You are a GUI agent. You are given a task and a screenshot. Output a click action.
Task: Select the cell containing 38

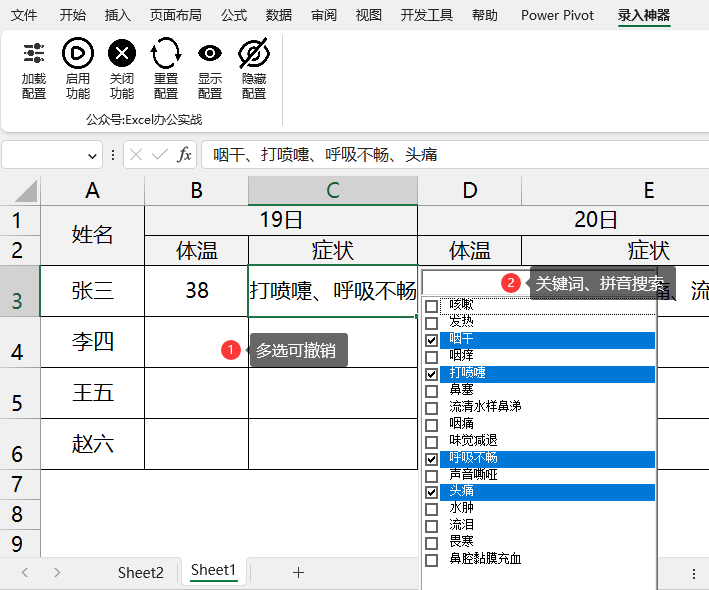196,291
